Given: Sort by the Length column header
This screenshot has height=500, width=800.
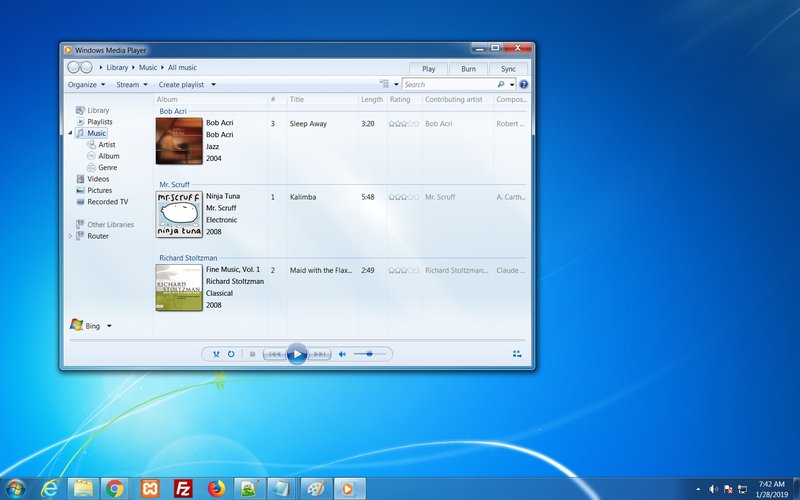Looking at the screenshot, I should (372, 99).
